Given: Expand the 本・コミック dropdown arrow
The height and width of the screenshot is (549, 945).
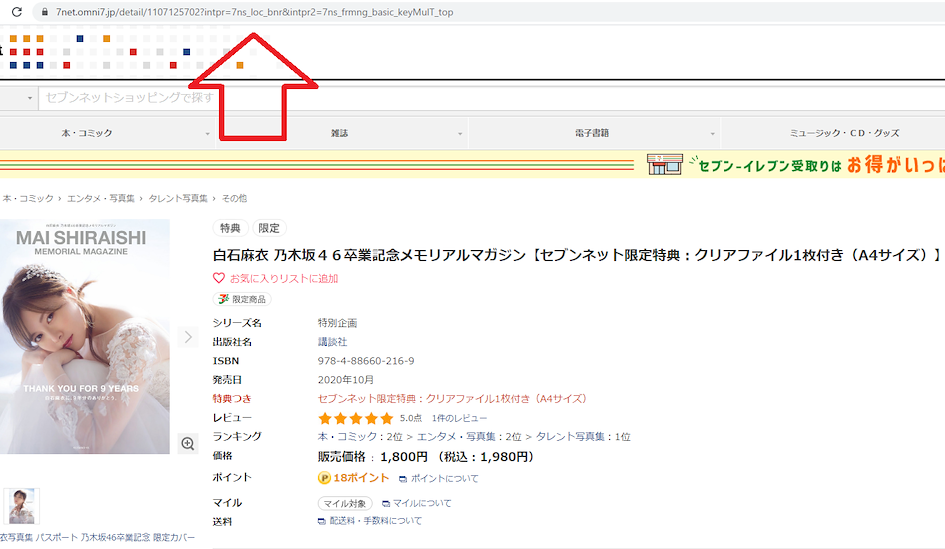Looking at the screenshot, I should (207, 134).
